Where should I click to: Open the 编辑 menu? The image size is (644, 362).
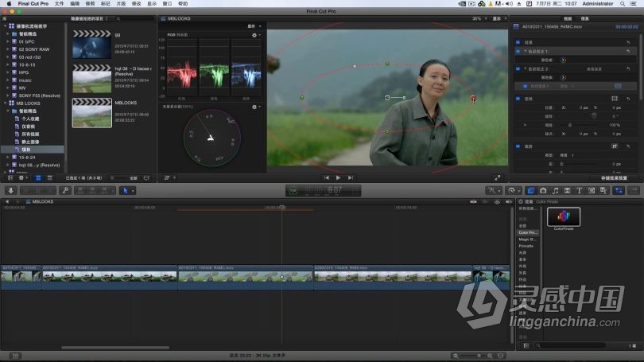75,4
